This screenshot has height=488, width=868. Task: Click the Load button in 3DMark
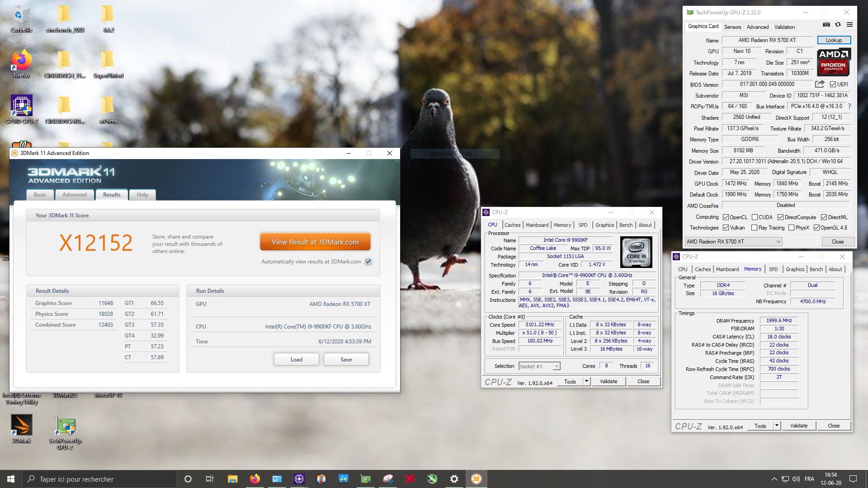[x=297, y=360]
